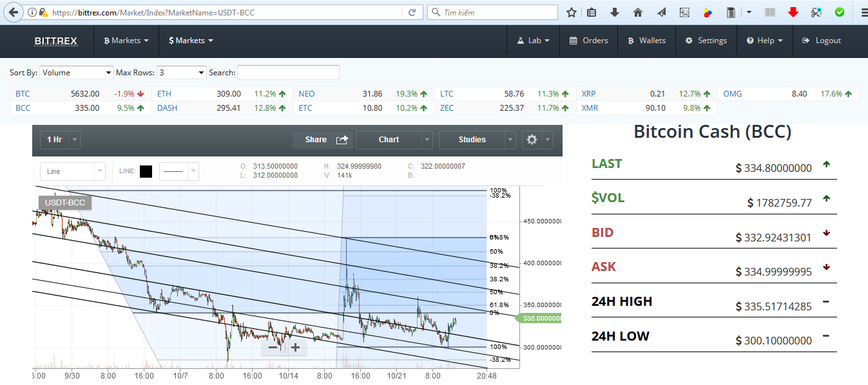Click the BITTREX logo
The width and height of the screenshot is (868, 385).
tap(55, 41)
